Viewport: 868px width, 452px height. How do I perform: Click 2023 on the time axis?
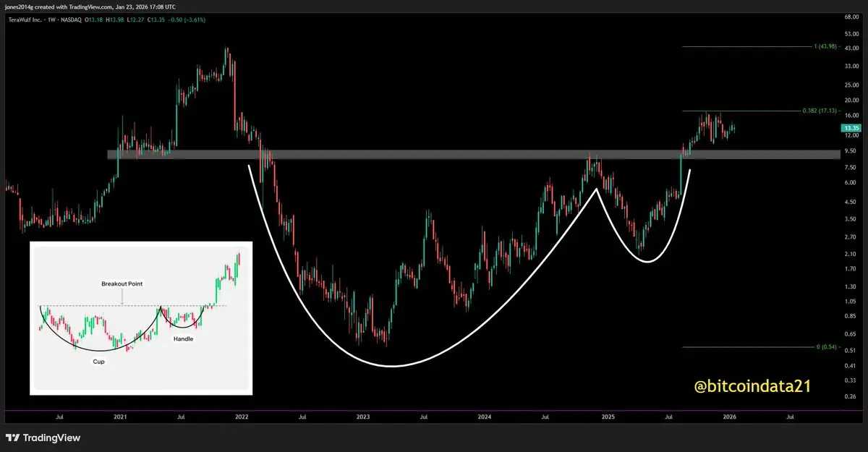(x=363, y=417)
